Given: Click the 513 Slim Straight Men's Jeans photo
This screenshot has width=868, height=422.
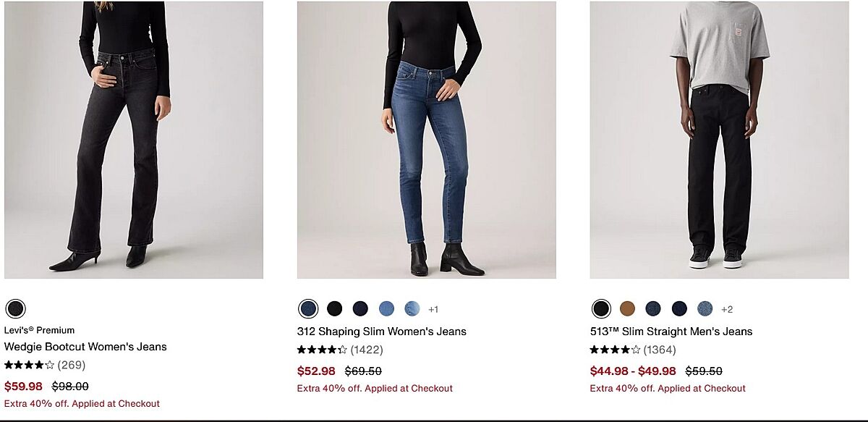Looking at the screenshot, I should [719, 140].
